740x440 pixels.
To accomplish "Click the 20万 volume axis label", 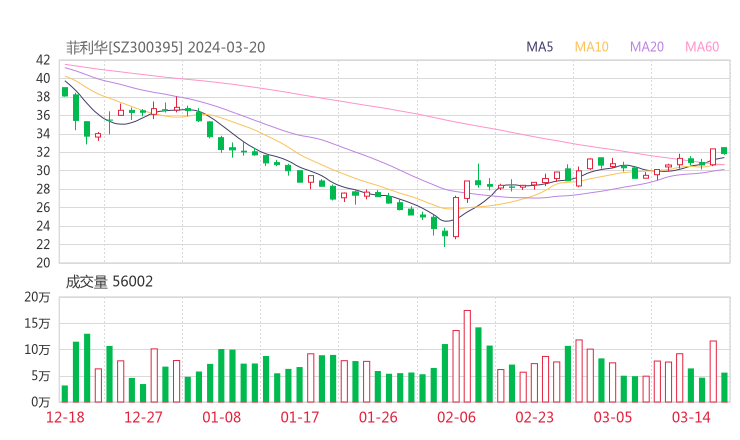I will tap(37, 297).
